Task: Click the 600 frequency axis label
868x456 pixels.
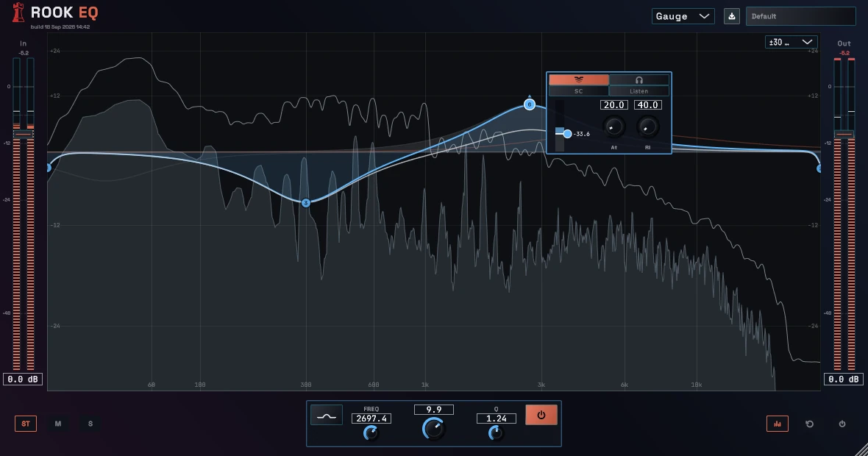Action: 374,385
